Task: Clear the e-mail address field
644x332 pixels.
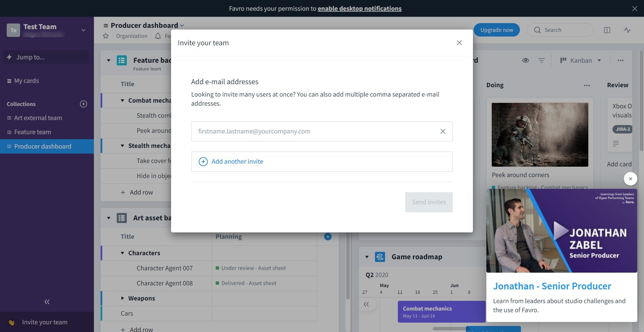Action: [x=443, y=131]
